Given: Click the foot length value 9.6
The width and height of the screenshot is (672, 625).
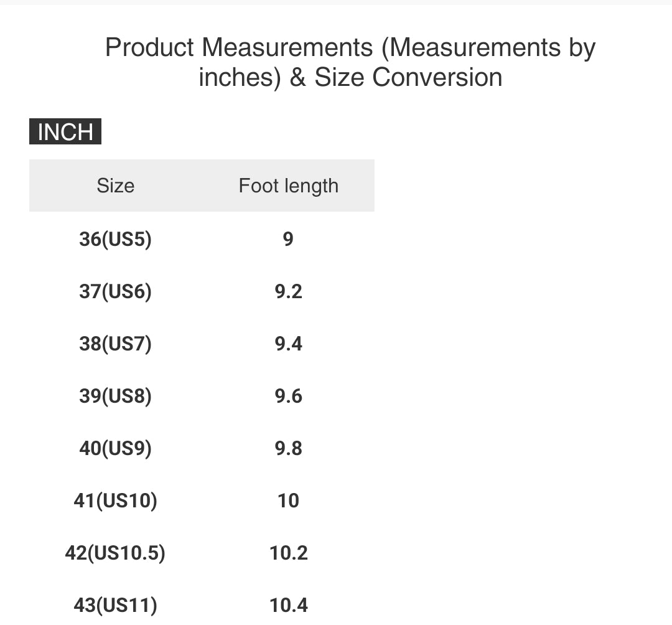Looking at the screenshot, I should pos(289,396).
